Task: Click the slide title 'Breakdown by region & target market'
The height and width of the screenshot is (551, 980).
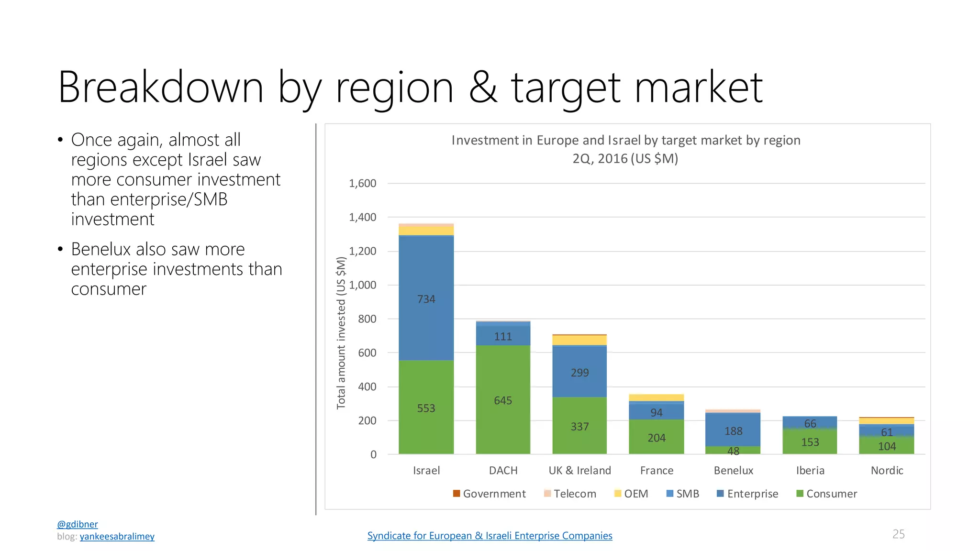Action: (x=410, y=87)
